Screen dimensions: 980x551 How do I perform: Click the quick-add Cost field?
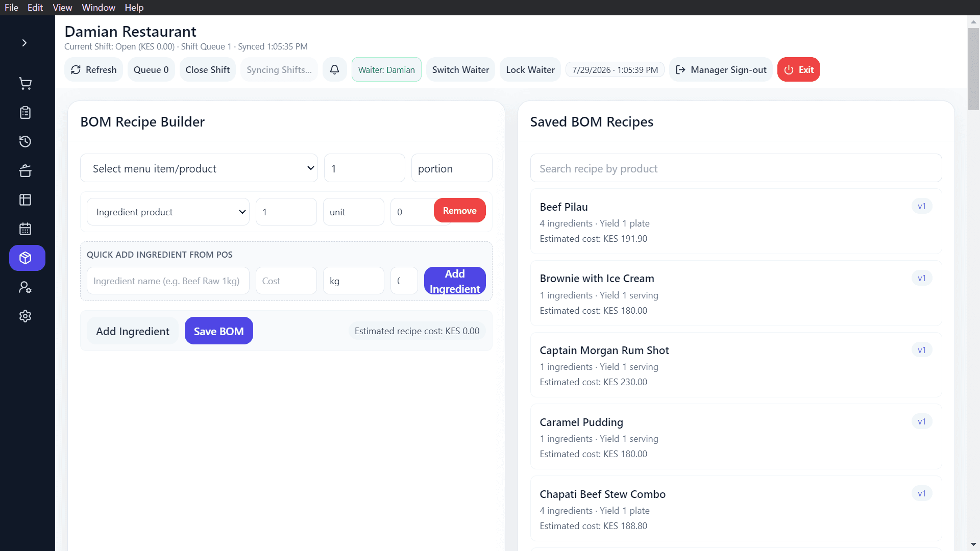pyautogui.click(x=286, y=281)
